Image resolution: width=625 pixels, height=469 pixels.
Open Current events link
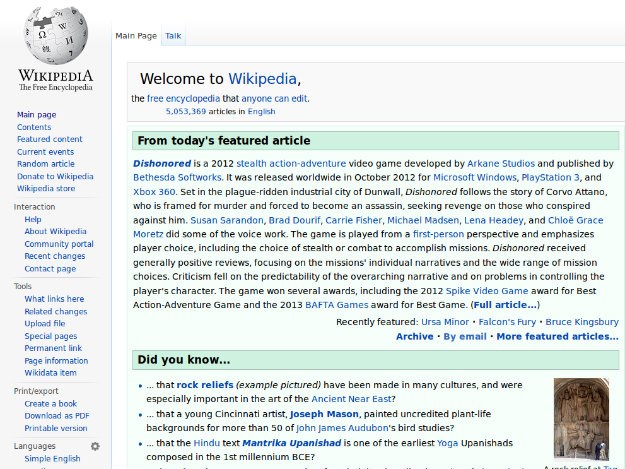45,152
